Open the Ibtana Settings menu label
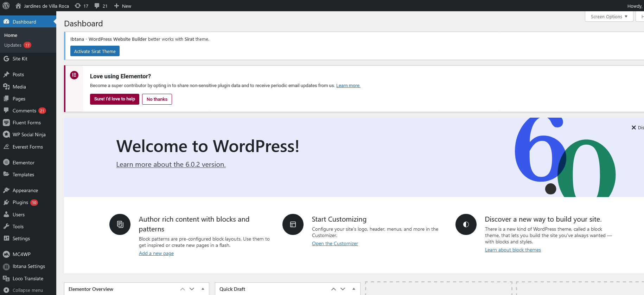Viewport: 644px width, 295px height. [29, 266]
